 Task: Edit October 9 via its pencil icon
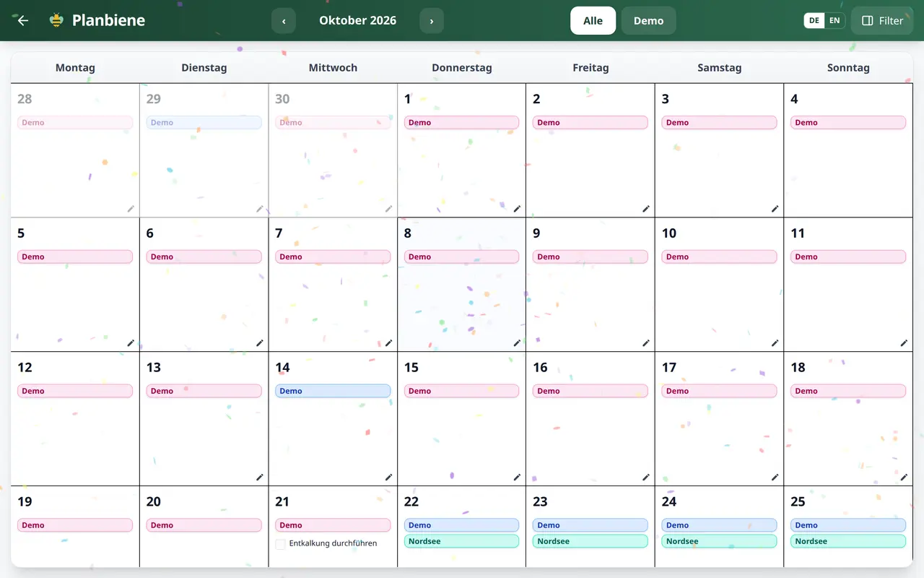click(646, 343)
